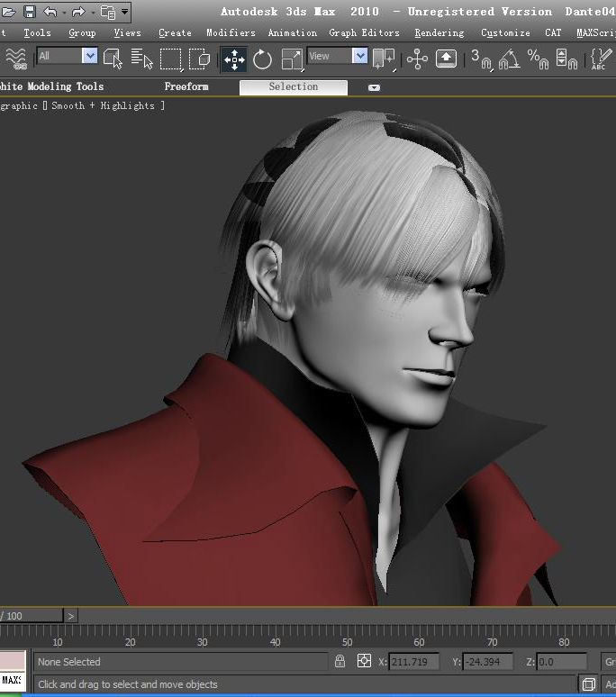
Task: Switch to Graphite Modeling Tools tab
Action: tap(51, 86)
